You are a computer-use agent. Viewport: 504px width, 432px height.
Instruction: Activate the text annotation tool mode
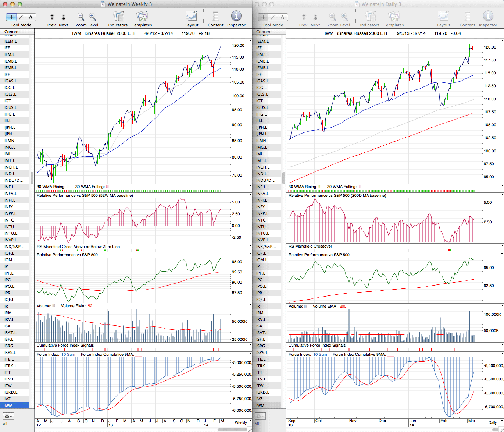tap(31, 17)
